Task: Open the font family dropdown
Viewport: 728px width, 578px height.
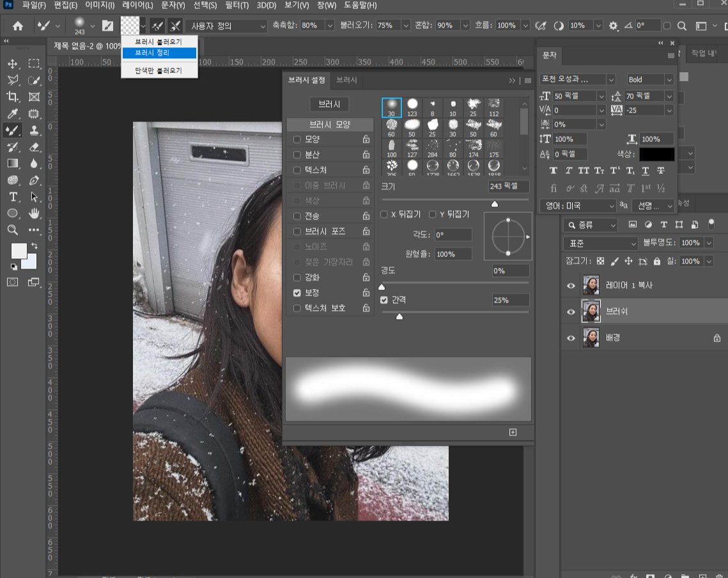Action: [x=578, y=79]
